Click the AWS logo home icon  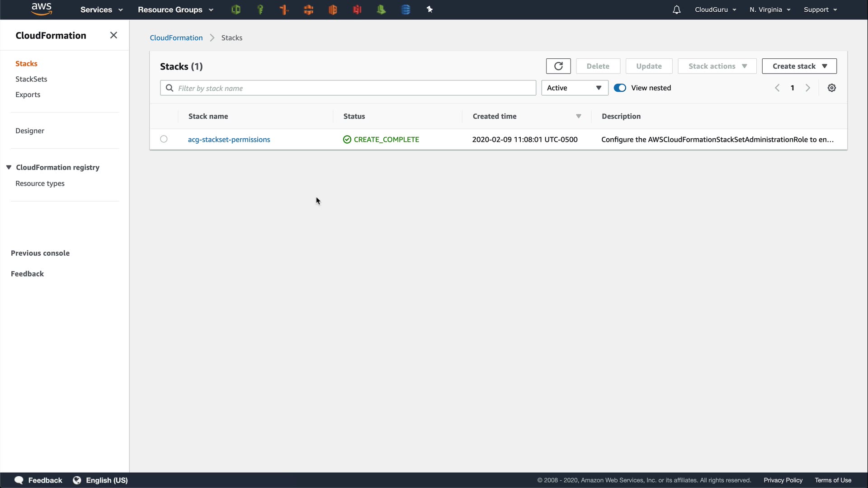pyautogui.click(x=42, y=9)
